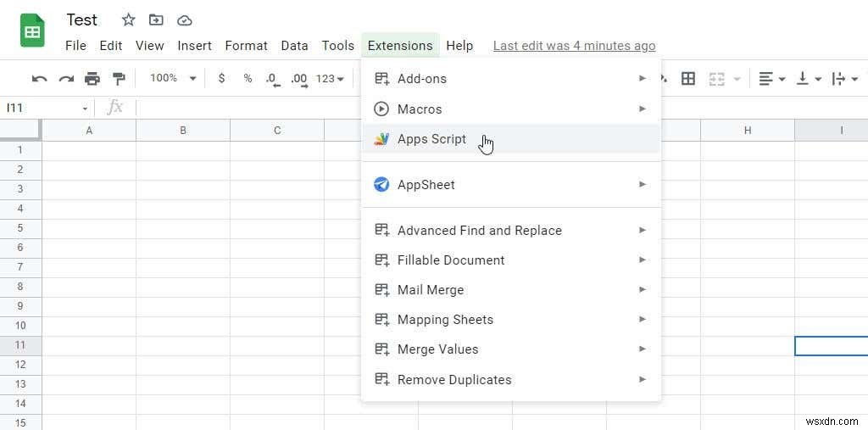
Task: Rename the Test document title
Action: click(x=82, y=20)
